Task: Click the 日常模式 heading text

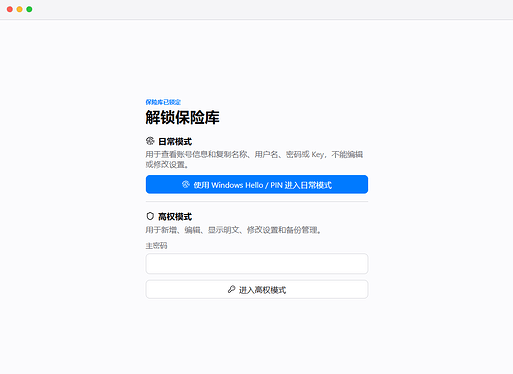Action: [x=175, y=141]
